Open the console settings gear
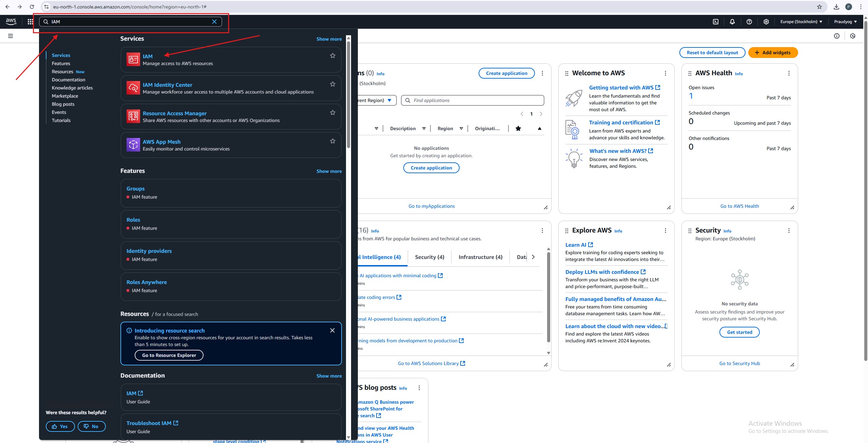Image resolution: width=868 pixels, height=443 pixels. 766,22
